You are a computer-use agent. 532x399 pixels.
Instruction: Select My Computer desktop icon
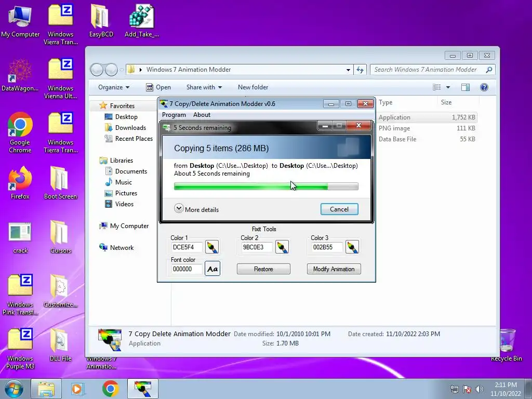(x=20, y=21)
